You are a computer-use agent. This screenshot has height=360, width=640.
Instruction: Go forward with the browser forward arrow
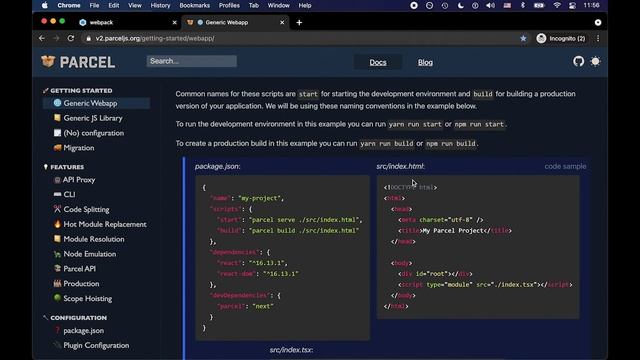click(56, 38)
